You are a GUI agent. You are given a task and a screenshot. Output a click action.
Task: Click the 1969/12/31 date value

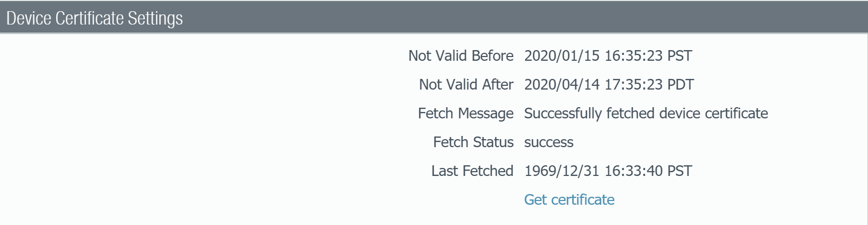tap(562, 171)
